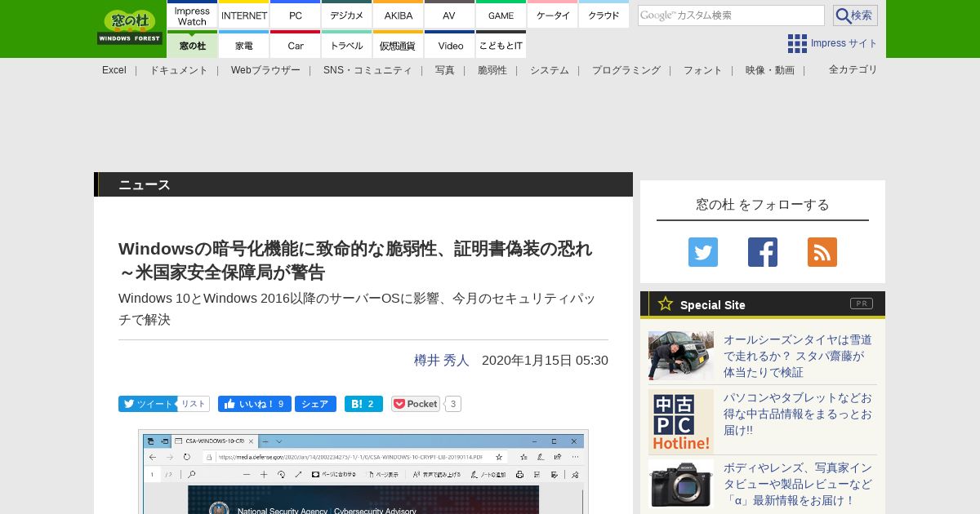Click the Facebook いいね！ button
Screen dimensions: 980x514
[x=255, y=404]
